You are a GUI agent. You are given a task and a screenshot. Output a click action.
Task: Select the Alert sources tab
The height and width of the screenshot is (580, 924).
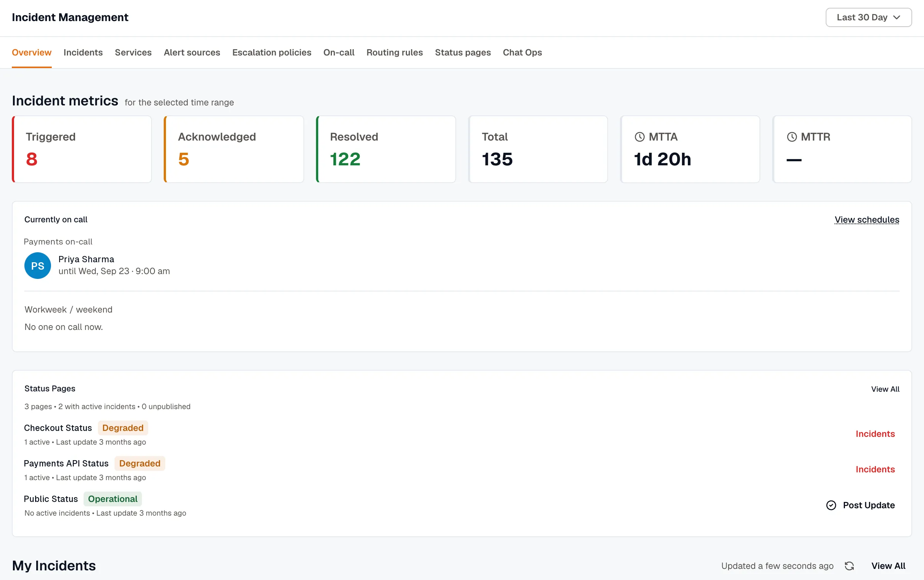coord(191,53)
